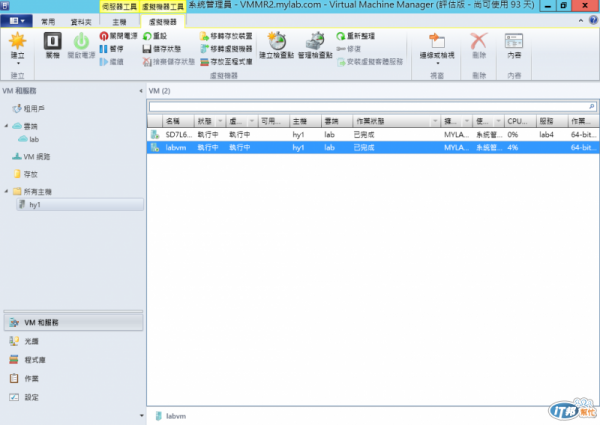Select host hy1 in the tree

tap(80, 205)
